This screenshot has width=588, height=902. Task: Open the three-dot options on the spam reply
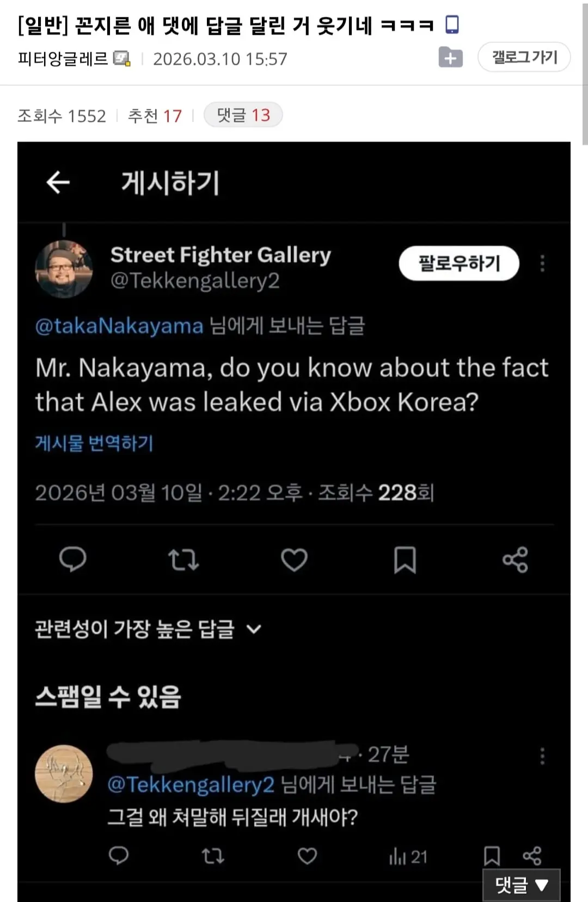[x=543, y=757]
